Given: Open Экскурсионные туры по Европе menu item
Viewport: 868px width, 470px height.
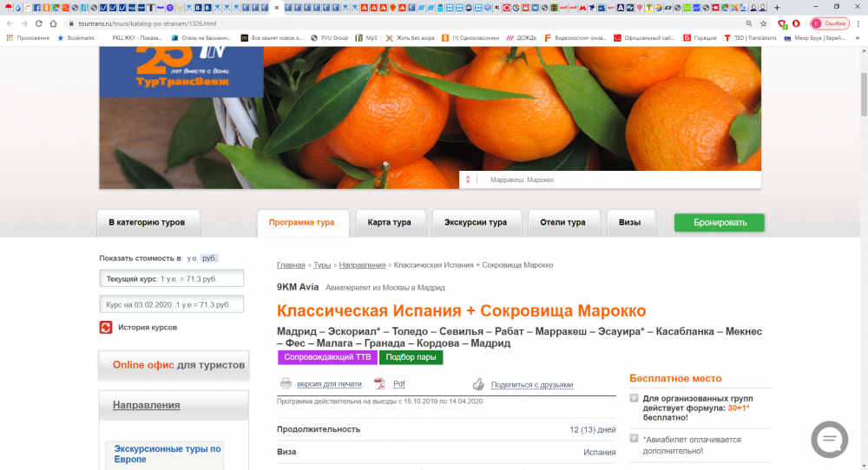Looking at the screenshot, I should click(168, 454).
